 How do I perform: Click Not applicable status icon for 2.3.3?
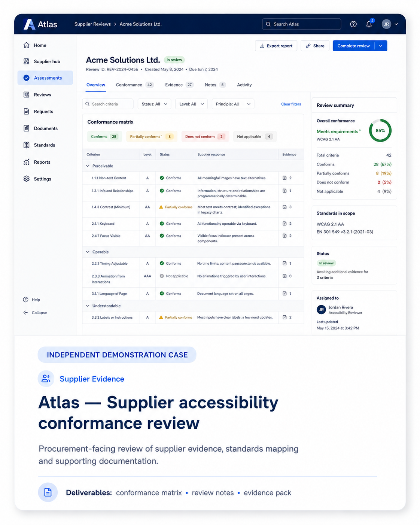[x=162, y=276]
